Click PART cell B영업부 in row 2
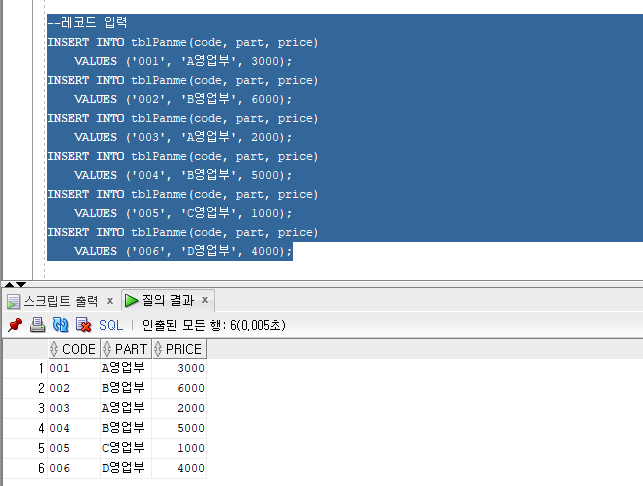 click(126, 388)
